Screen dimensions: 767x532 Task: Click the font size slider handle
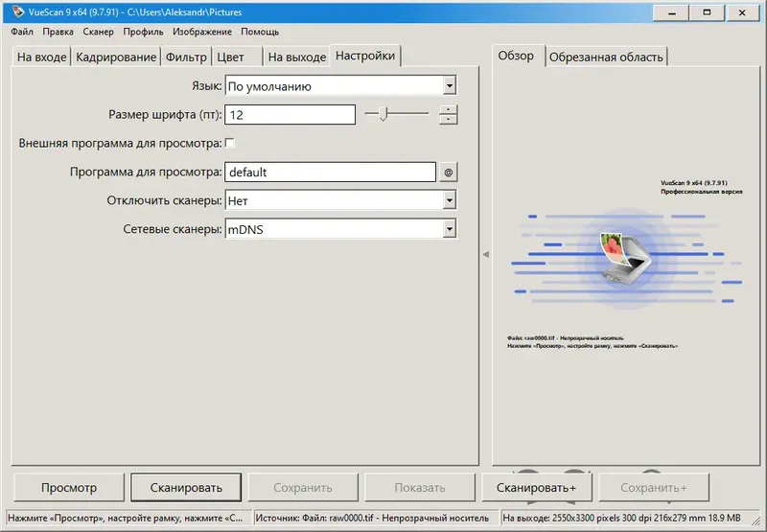(x=383, y=114)
